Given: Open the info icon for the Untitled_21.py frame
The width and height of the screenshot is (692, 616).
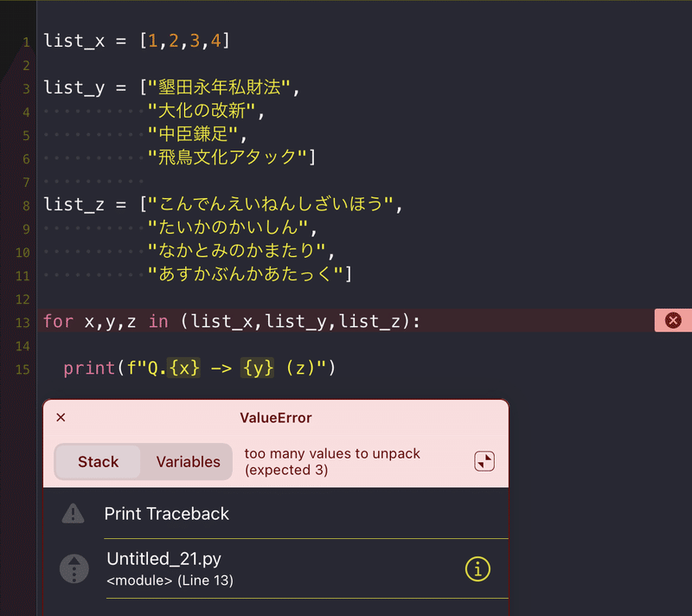Looking at the screenshot, I should click(x=477, y=570).
